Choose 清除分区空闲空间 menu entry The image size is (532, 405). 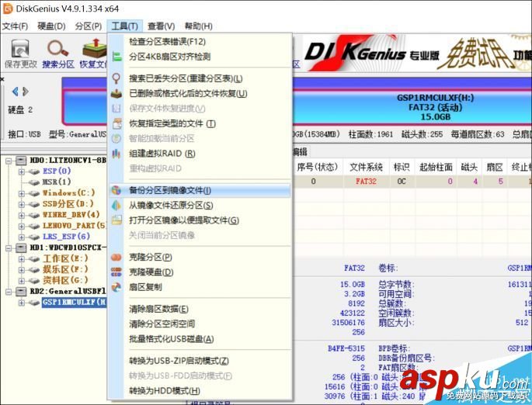[x=200, y=324]
